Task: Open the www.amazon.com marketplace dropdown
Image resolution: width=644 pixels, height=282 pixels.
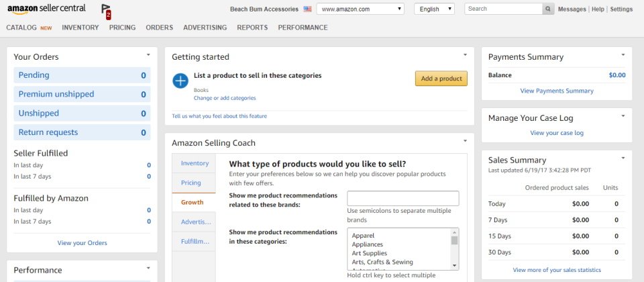Action: point(360,9)
